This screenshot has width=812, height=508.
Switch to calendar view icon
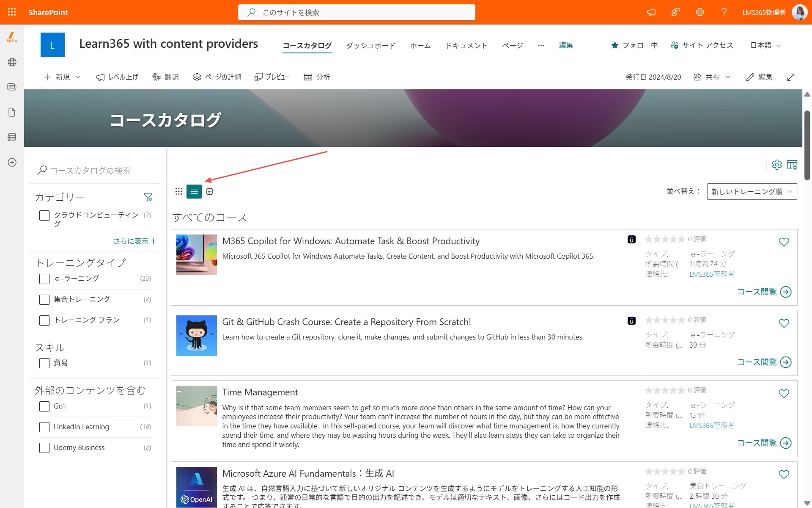[x=209, y=191]
